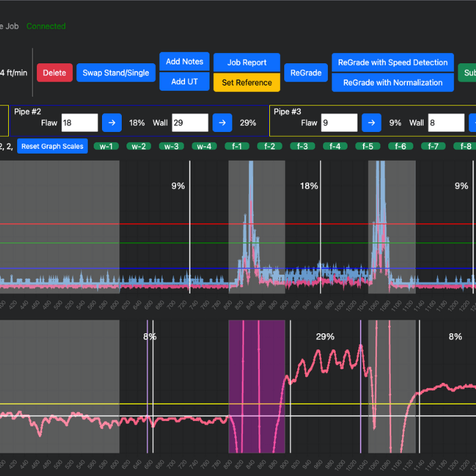Toggle the f-2 channel pill
476x476 pixels.
[x=269, y=146]
